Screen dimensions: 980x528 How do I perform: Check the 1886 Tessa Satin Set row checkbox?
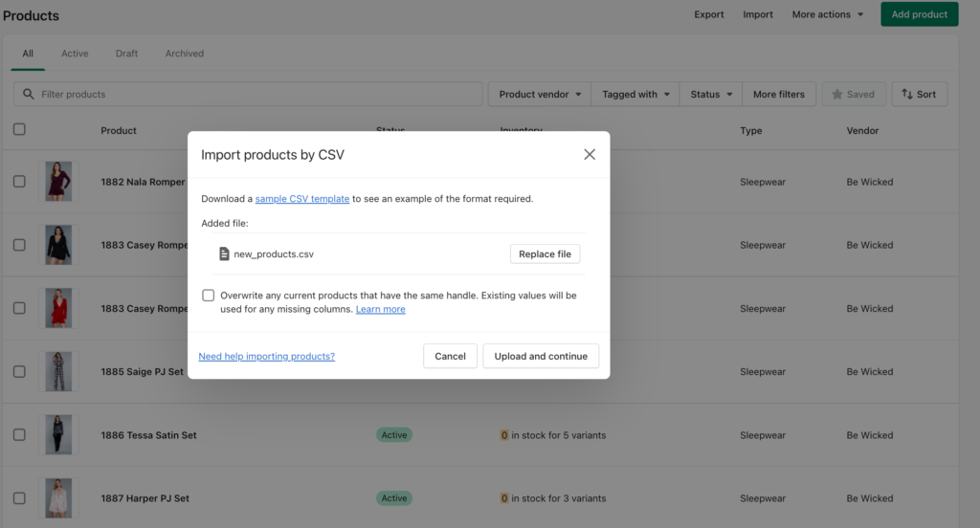[x=19, y=434]
